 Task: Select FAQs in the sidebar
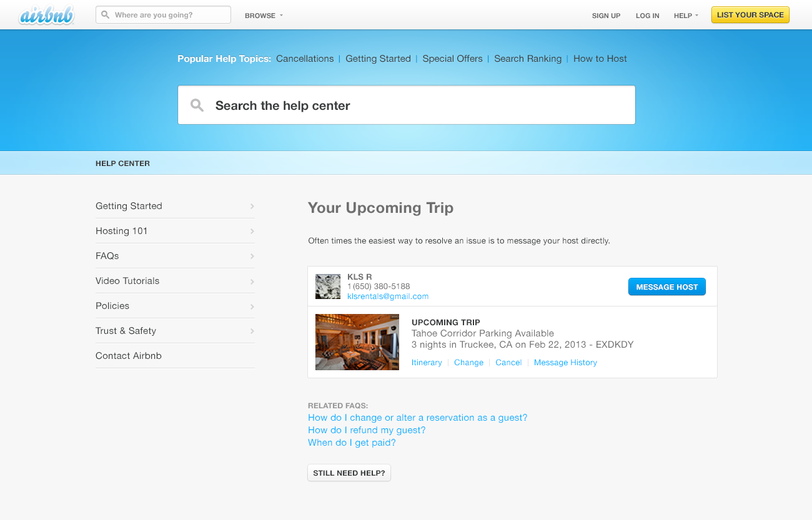tap(175, 256)
